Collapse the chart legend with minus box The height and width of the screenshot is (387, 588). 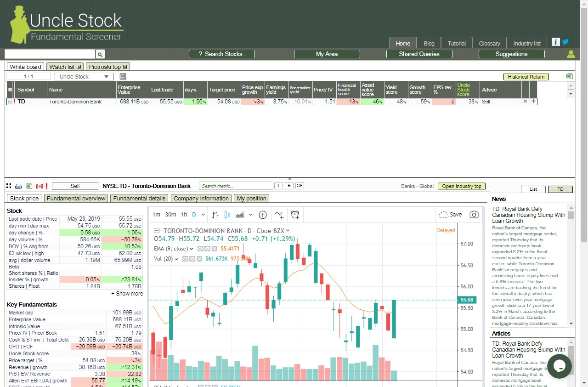pyautogui.click(x=157, y=231)
